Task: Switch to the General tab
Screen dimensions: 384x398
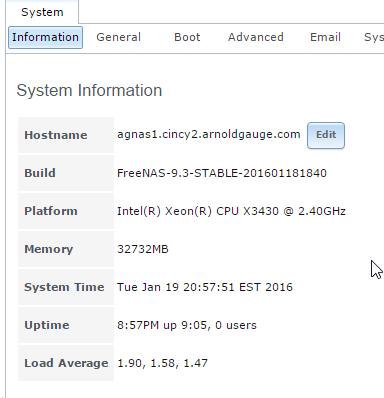Action: pos(119,37)
